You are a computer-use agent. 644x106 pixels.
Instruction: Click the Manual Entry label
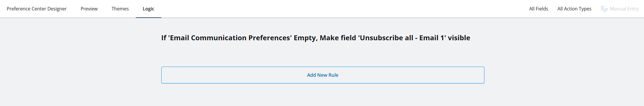(x=624, y=9)
